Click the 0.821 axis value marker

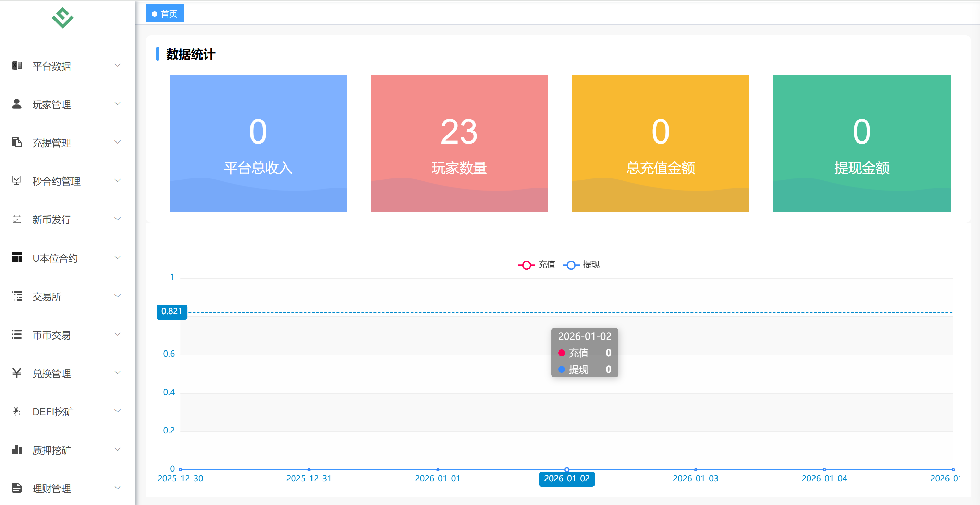[172, 311]
